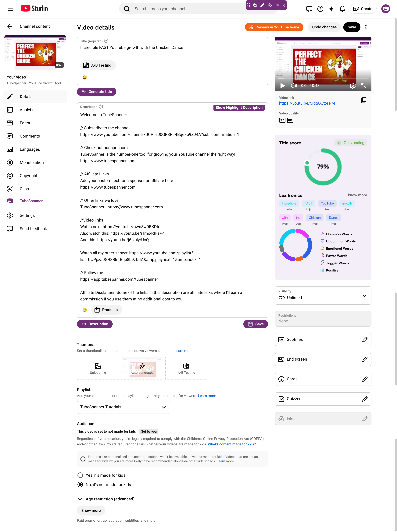Open the Visibility dropdown set to Unlisted
This screenshot has height=532, width=397.
point(323,296)
